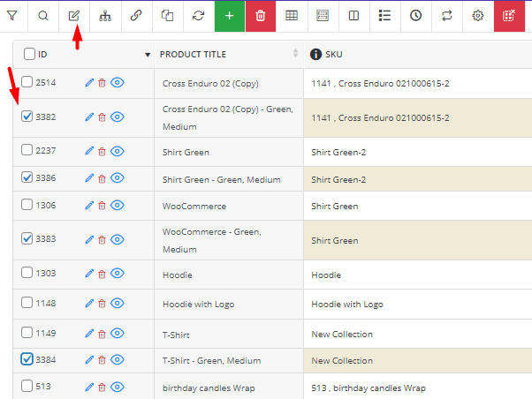This screenshot has height=399, width=532.
Task: Uncheck the box for product 3386
Action: point(27,177)
